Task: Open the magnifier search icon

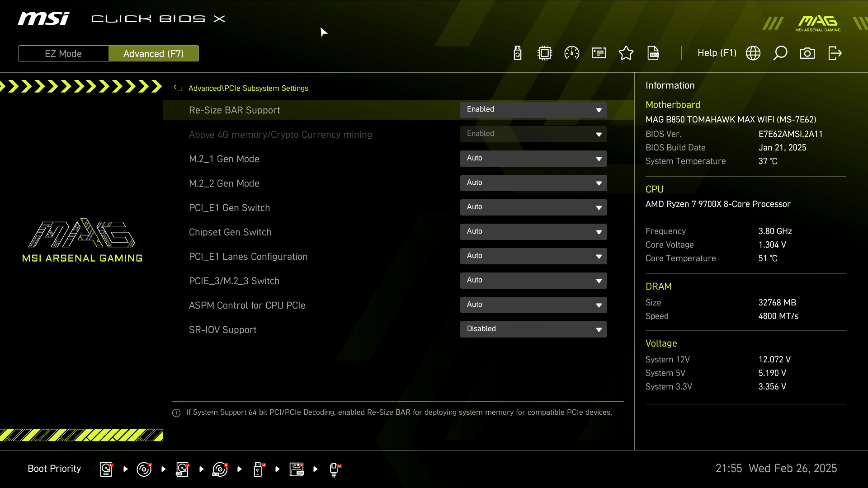Action: click(780, 53)
